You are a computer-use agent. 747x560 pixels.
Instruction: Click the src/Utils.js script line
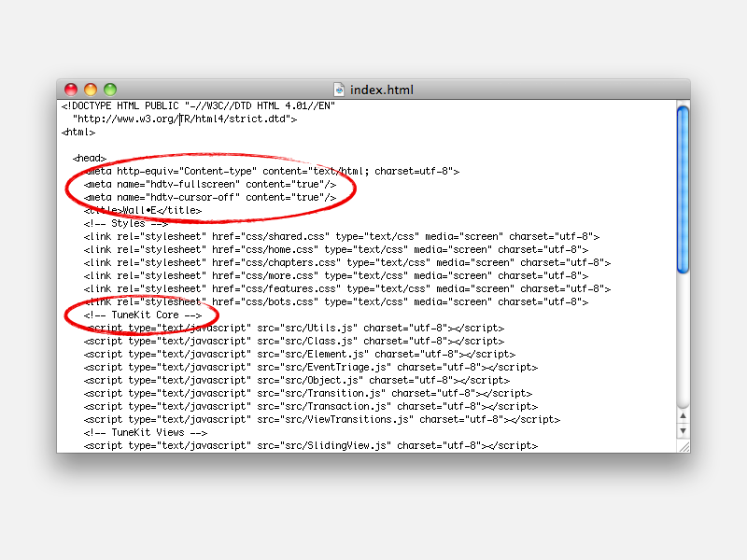[294, 329]
